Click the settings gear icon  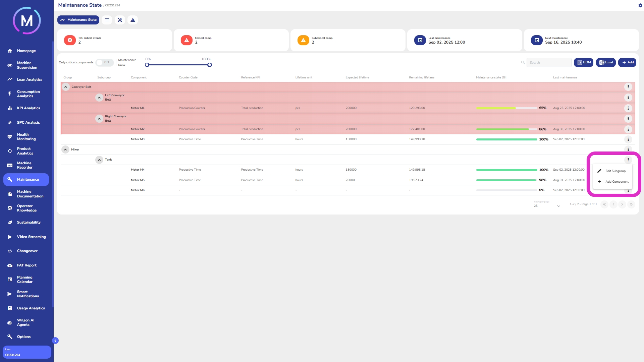coord(640,5)
